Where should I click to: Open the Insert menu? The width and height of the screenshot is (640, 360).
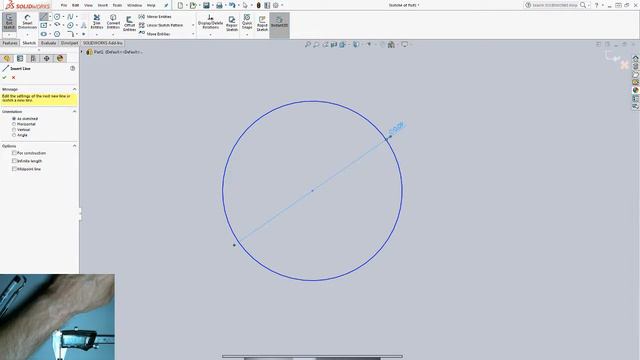point(102,5)
